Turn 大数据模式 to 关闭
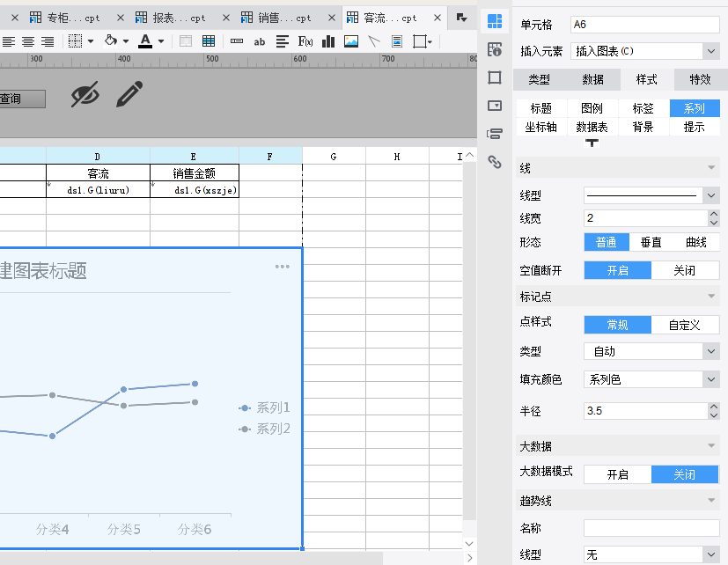 pos(685,474)
